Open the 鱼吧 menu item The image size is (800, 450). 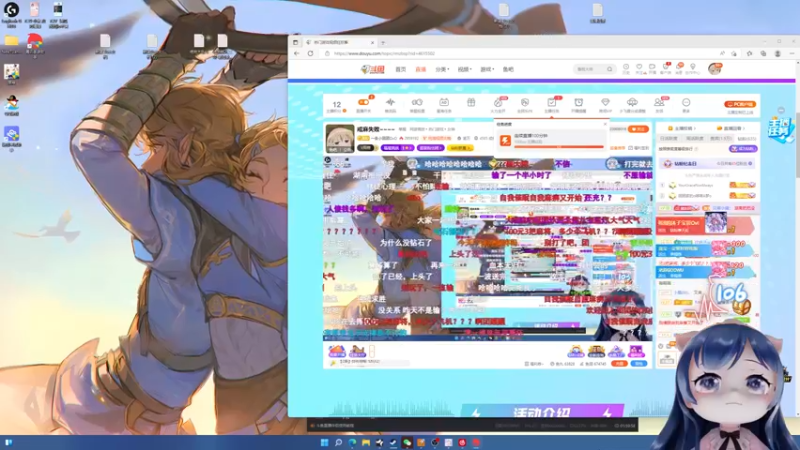pos(508,69)
